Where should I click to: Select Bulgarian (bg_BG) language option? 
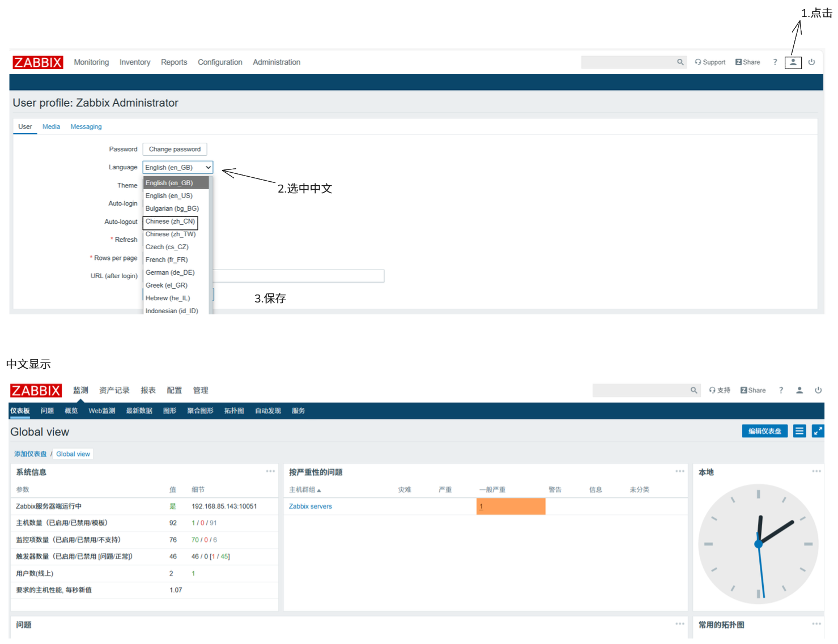pyautogui.click(x=176, y=208)
